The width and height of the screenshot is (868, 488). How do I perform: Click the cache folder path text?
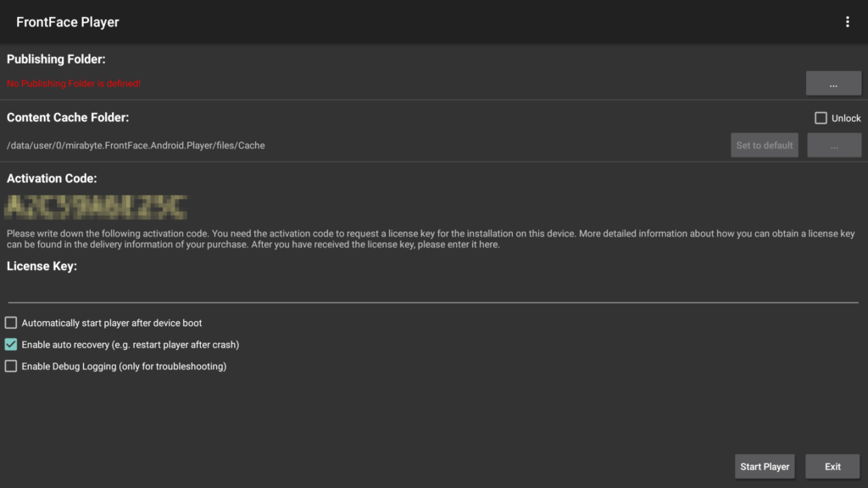coord(136,146)
